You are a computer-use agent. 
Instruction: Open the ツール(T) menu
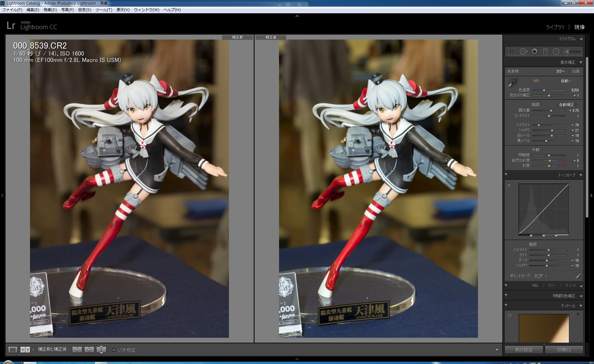(104, 10)
